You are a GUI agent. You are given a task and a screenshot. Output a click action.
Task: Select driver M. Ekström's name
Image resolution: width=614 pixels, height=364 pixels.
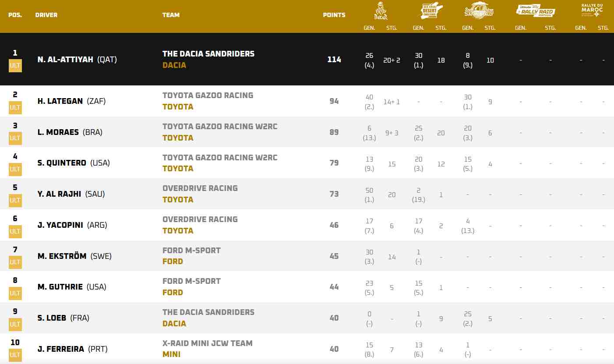pos(62,256)
